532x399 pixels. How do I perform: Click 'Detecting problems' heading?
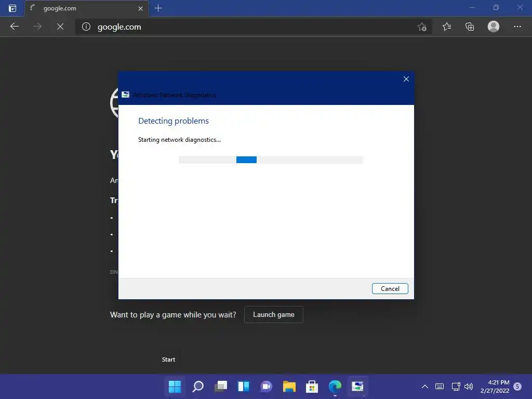click(x=174, y=121)
